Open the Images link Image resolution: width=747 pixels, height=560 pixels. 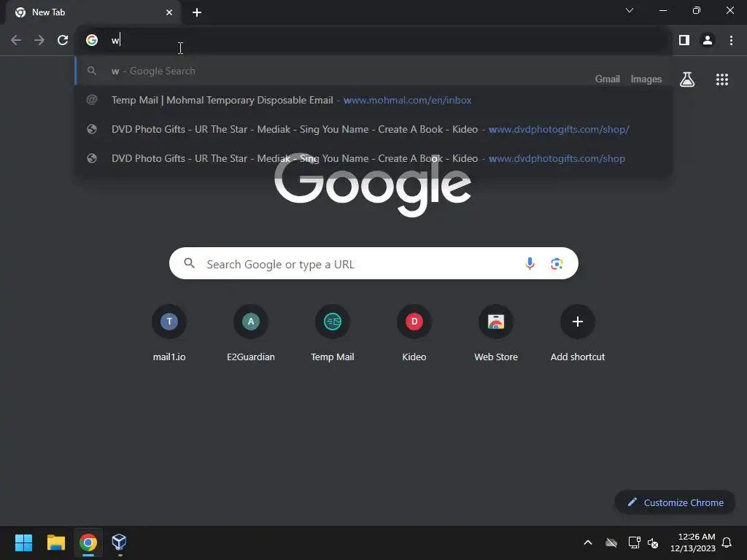tap(646, 79)
